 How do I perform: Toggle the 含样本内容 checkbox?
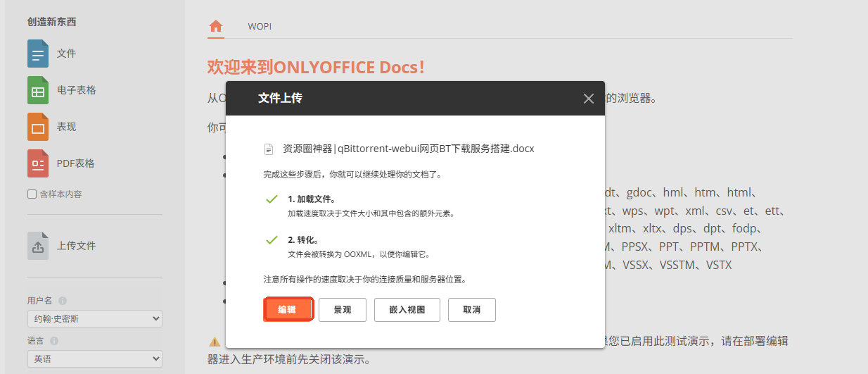click(x=32, y=194)
